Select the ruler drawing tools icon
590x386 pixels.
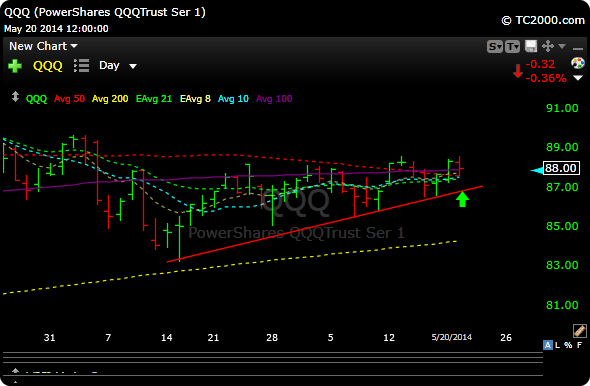[579, 331]
